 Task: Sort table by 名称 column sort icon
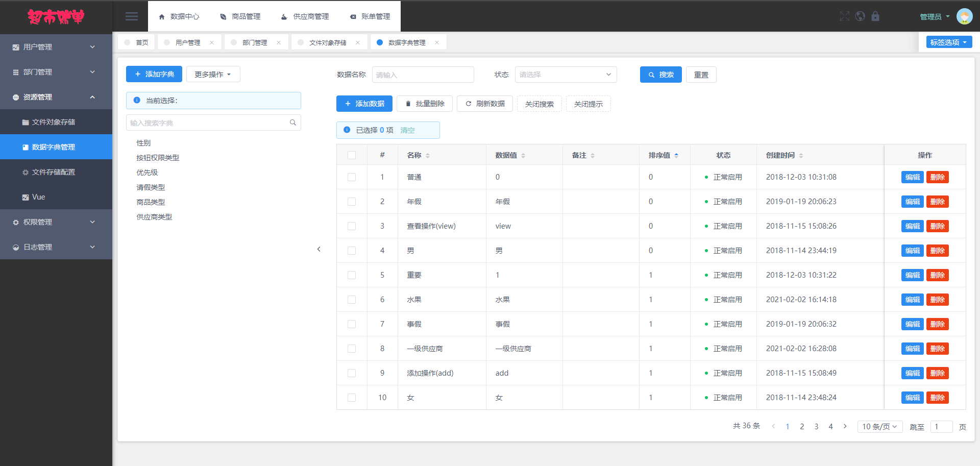tap(428, 156)
